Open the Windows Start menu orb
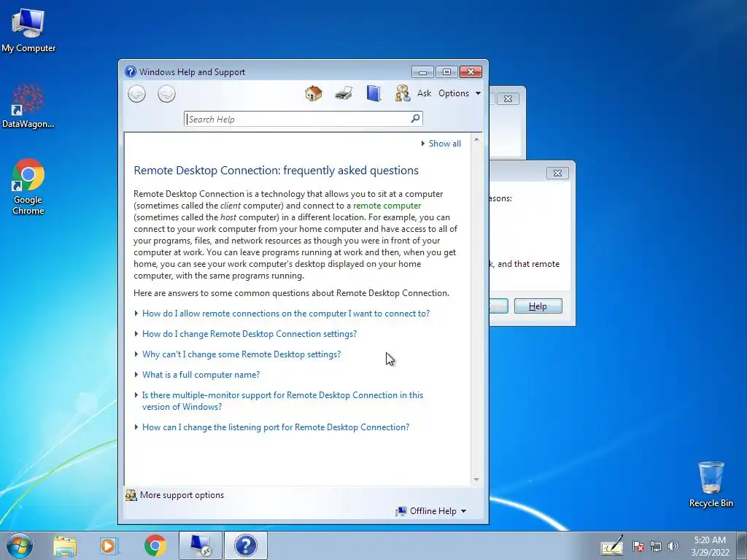The width and height of the screenshot is (747, 560). pyautogui.click(x=20, y=545)
